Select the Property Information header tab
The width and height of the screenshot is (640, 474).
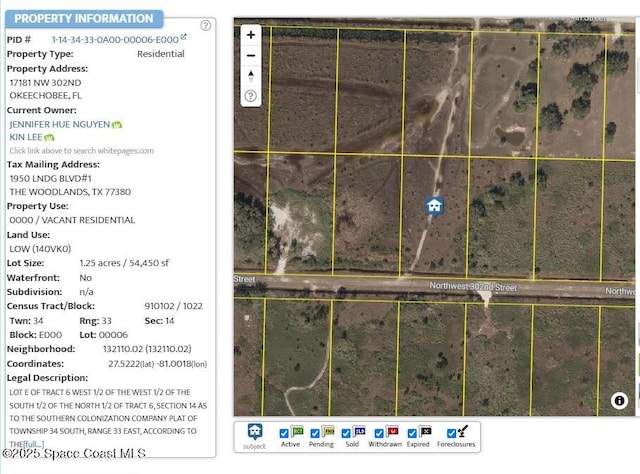[84, 19]
